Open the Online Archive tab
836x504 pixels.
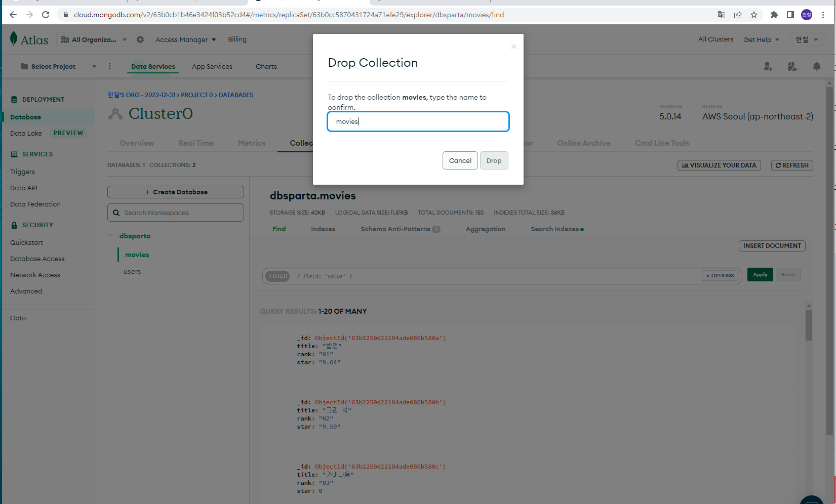tap(584, 143)
